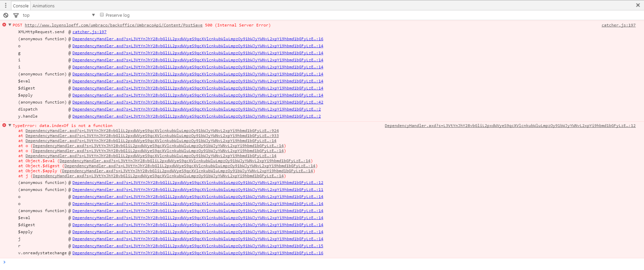The image size is (644, 270).
Task: Open the DependencyHandler link ending :42
Action: click(x=198, y=102)
